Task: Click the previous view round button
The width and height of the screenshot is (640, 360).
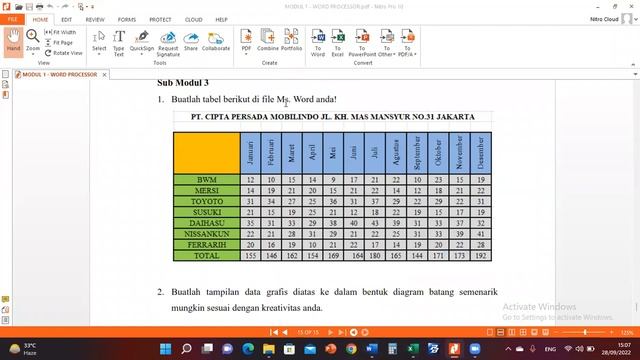Action: 354,332
